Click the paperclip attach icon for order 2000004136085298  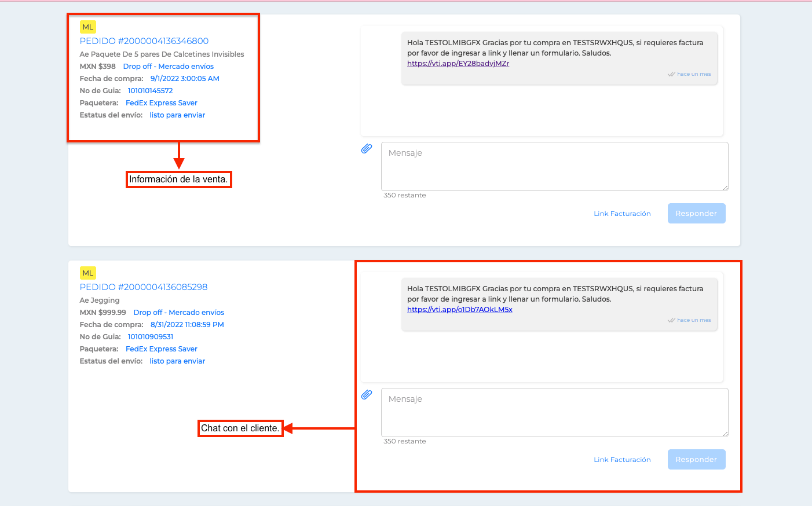367,395
